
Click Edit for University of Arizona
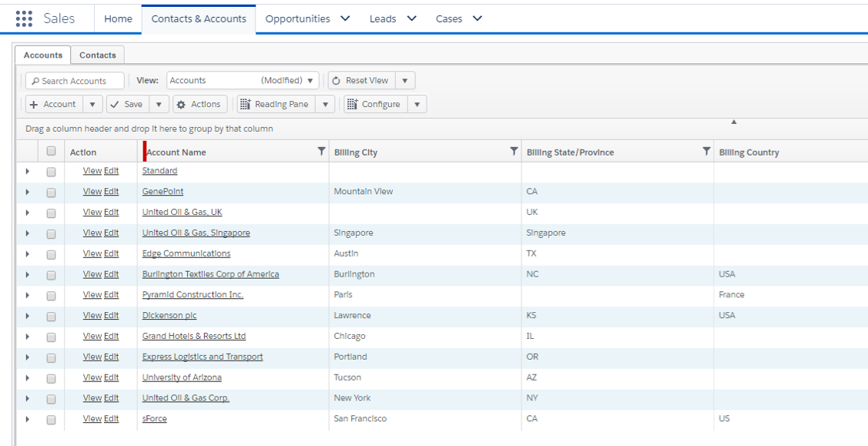point(111,377)
